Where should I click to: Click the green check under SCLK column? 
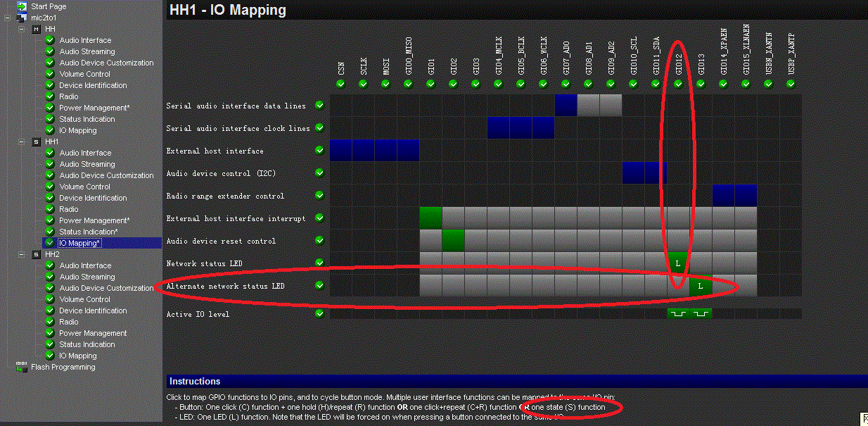[x=363, y=84]
